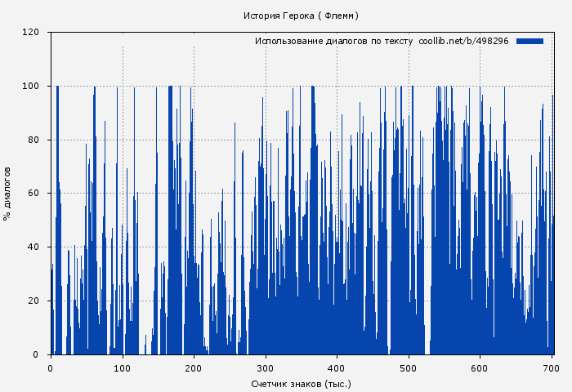The height and width of the screenshot is (392, 572).
Task: Click the 700 tick label on the horizontal axis
Action: (x=551, y=367)
